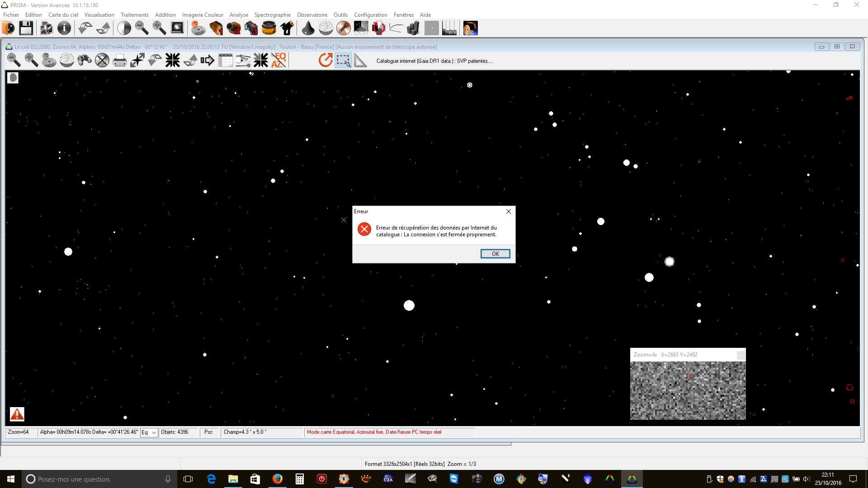Click the printer icon in sky map toolbar
Viewport: 868px width, 488px height.
pyautogui.click(x=119, y=60)
